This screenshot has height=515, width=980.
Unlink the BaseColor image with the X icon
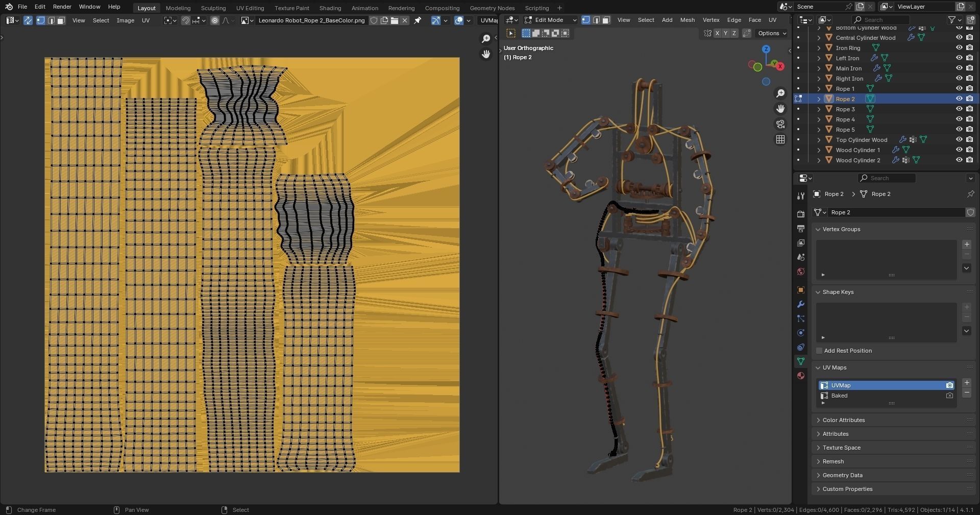point(405,20)
